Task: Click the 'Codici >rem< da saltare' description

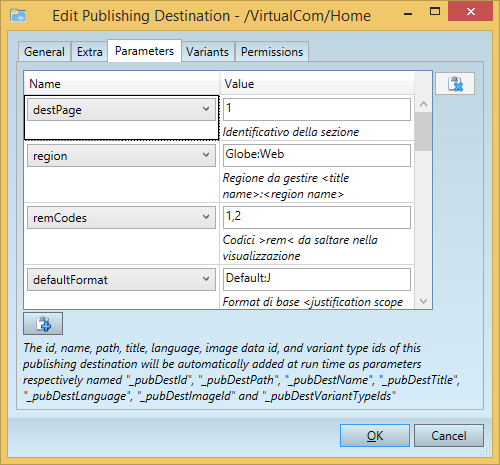Action: 300,248
